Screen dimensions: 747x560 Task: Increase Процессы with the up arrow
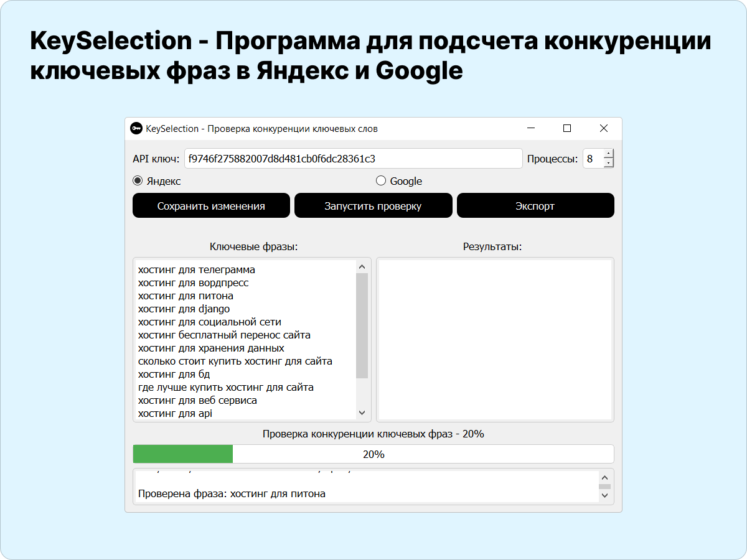(609, 154)
